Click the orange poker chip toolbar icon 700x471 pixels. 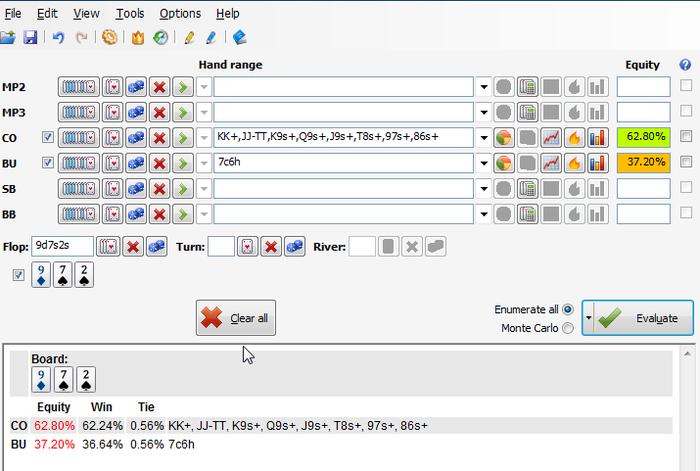point(109,38)
